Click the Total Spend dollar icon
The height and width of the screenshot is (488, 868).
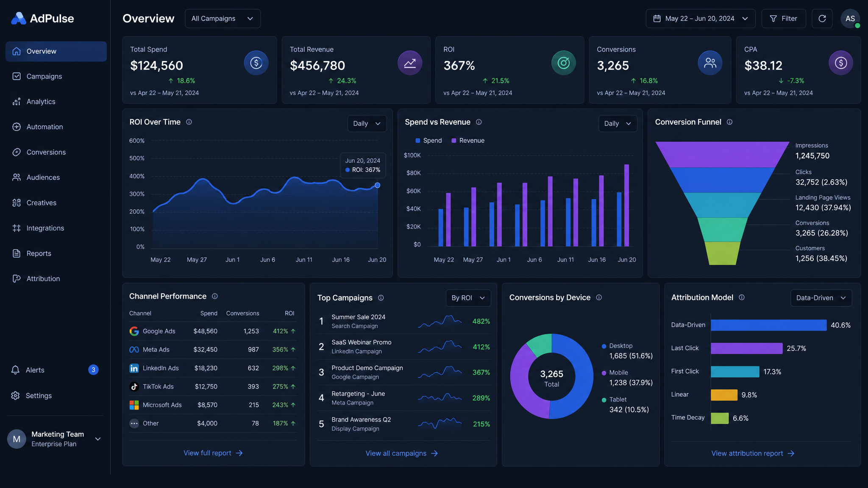(x=256, y=63)
